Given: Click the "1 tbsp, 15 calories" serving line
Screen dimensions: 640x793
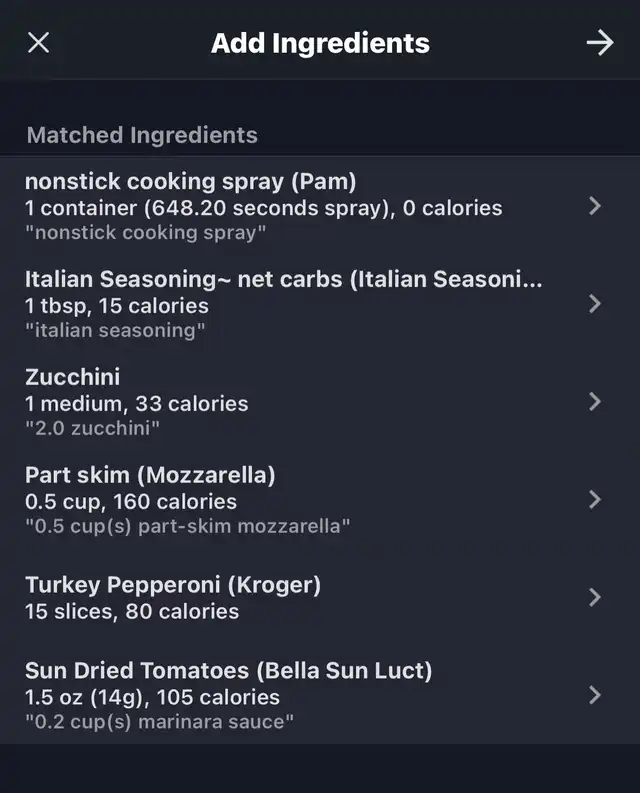Looking at the screenshot, I should (117, 306).
